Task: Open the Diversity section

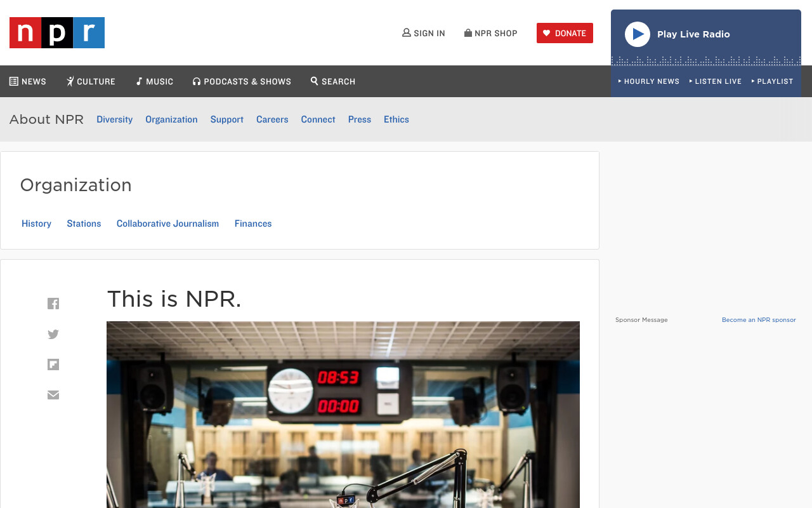Action: click(114, 119)
